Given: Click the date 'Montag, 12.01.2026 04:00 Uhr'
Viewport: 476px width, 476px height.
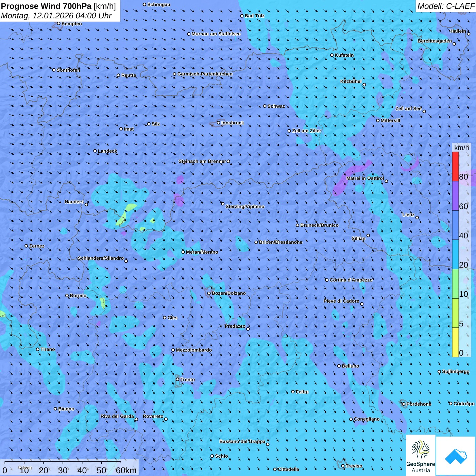Looking at the screenshot, I should [56, 16].
